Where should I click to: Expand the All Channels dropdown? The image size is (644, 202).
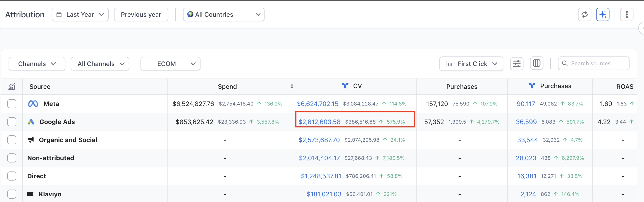click(x=100, y=64)
